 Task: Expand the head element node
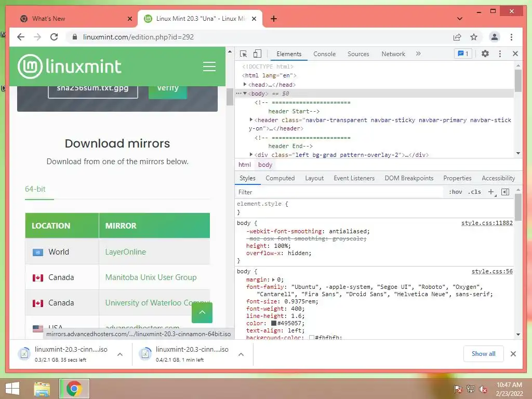point(245,85)
